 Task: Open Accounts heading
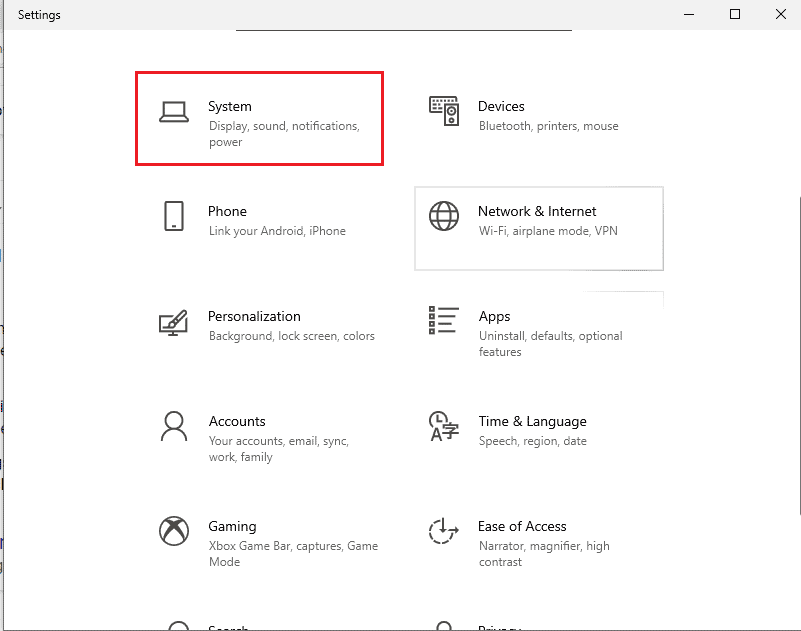(237, 421)
